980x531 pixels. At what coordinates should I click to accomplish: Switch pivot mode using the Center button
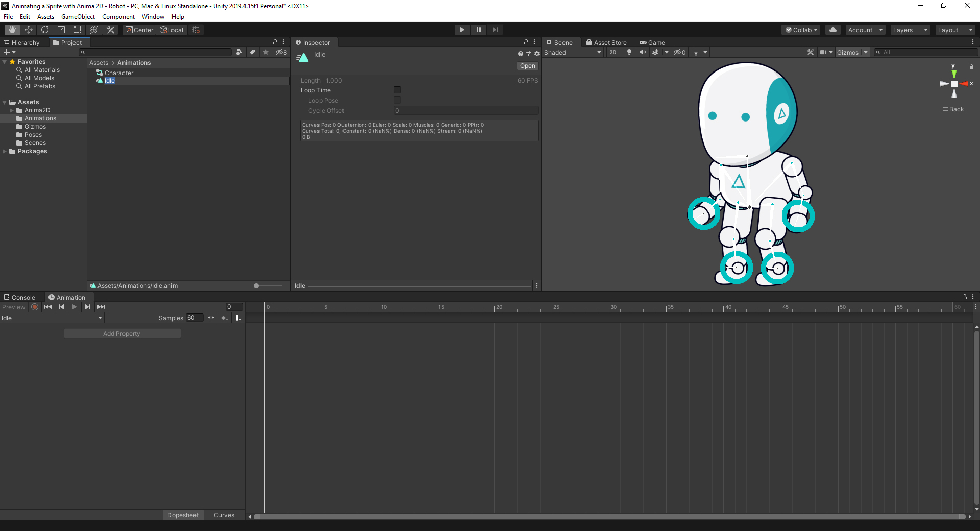click(139, 30)
